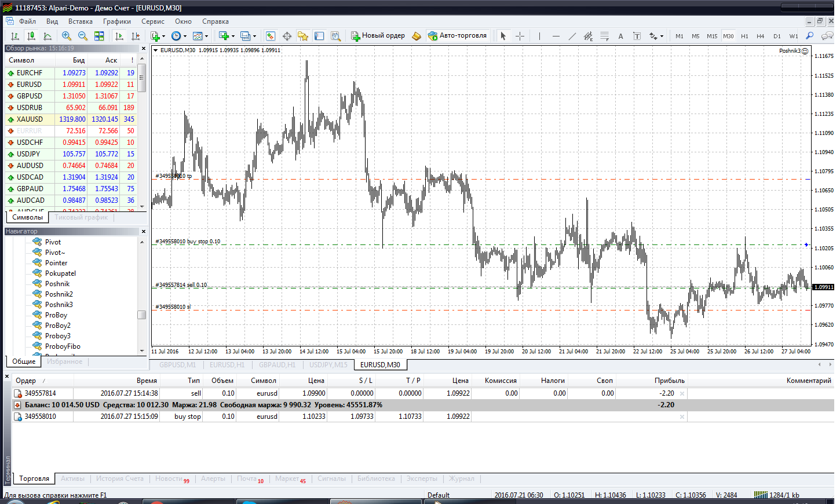
Task: Toggle the Авто-торговля auto-trading button
Action: click(457, 36)
